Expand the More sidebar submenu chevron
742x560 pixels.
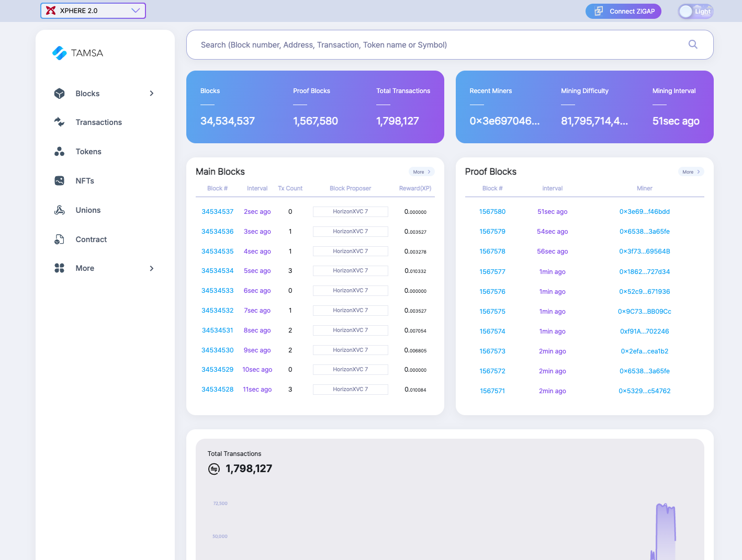[x=152, y=268]
